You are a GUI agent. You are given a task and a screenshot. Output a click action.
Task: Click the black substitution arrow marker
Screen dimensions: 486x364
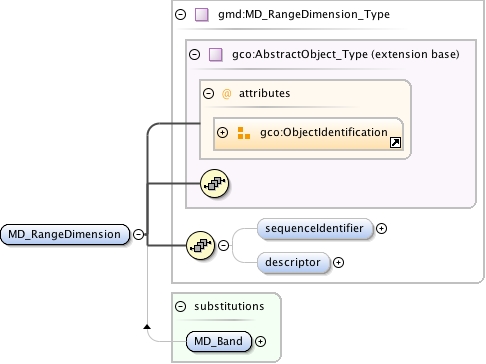click(x=147, y=327)
